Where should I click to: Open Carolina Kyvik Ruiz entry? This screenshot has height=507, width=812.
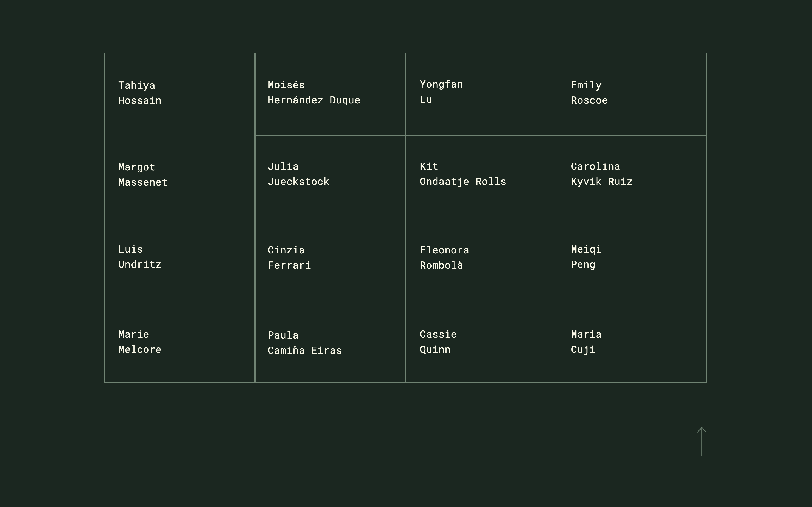pyautogui.click(x=601, y=174)
